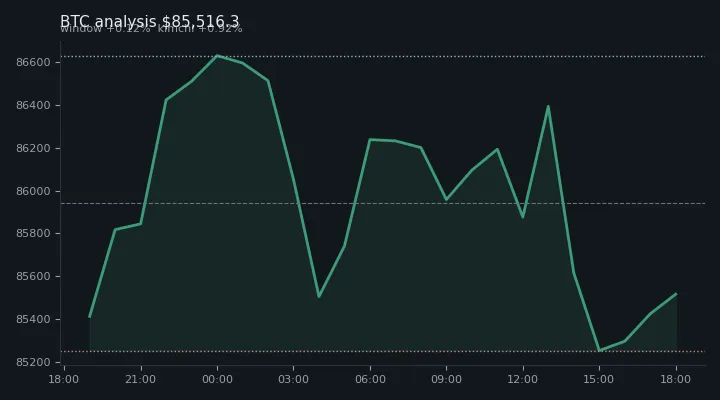Click the 03:00 x-axis label
The image size is (720, 400).
(x=293, y=379)
